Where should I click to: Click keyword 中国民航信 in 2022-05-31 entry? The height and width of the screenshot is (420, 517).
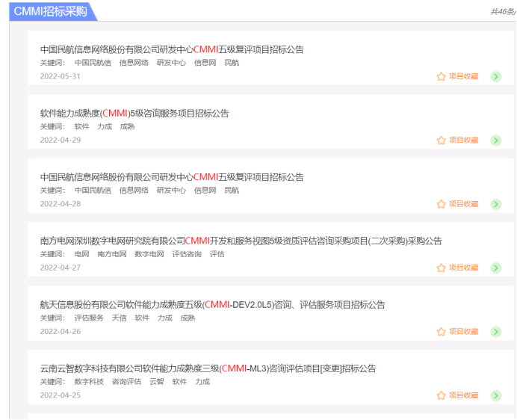click(93, 63)
